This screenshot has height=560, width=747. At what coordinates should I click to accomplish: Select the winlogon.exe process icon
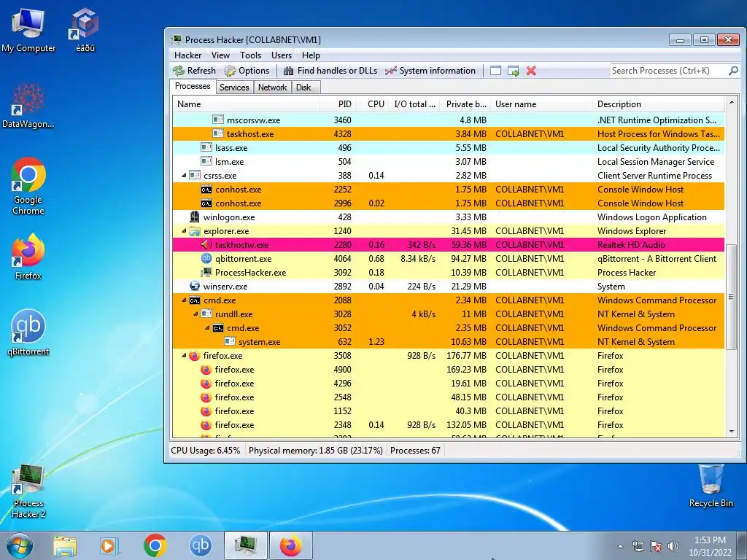click(x=194, y=217)
